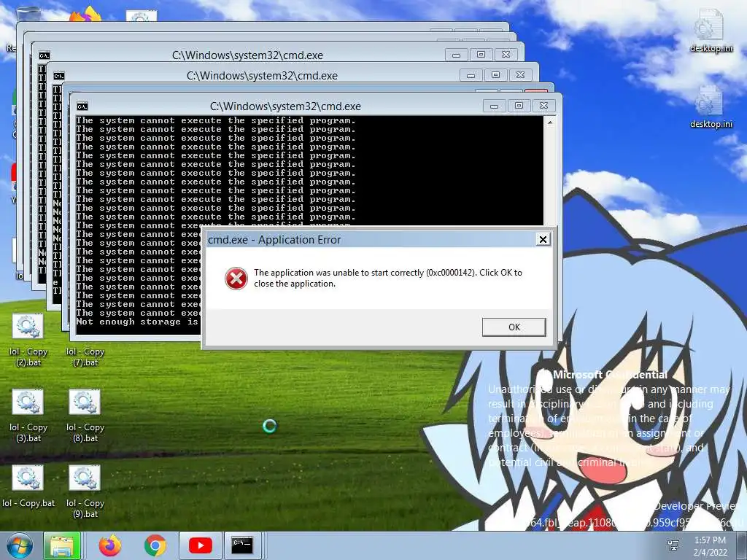Click the scroll-up arrow in front cmd window
This screenshot has height=560, width=747.
[550, 122]
